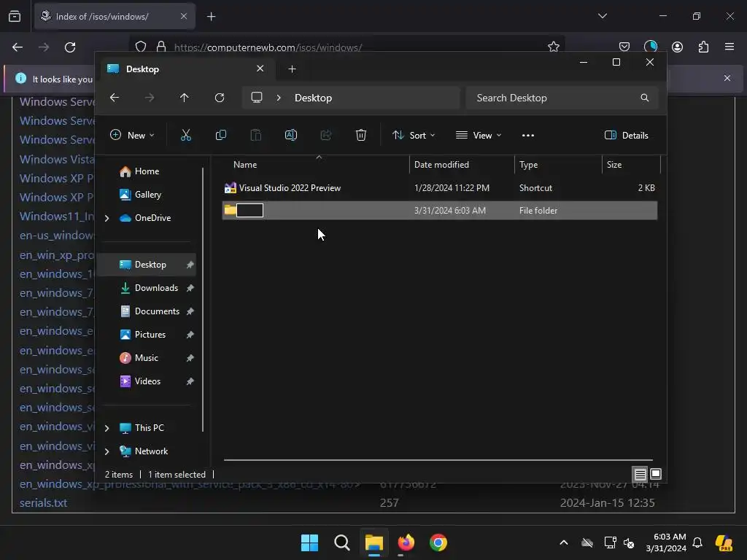Click the Share icon in the Explorer toolbar
Image resolution: width=747 pixels, height=560 pixels.
(326, 135)
